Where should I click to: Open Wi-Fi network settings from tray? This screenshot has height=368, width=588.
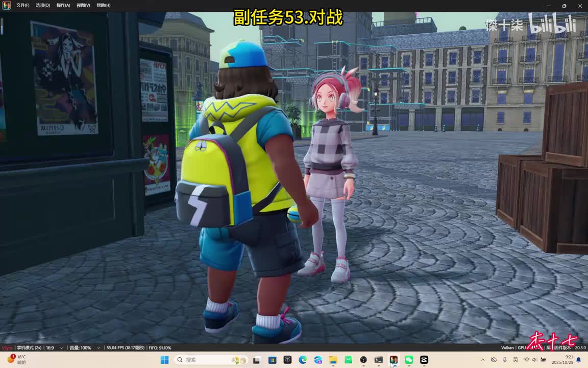pos(527,360)
